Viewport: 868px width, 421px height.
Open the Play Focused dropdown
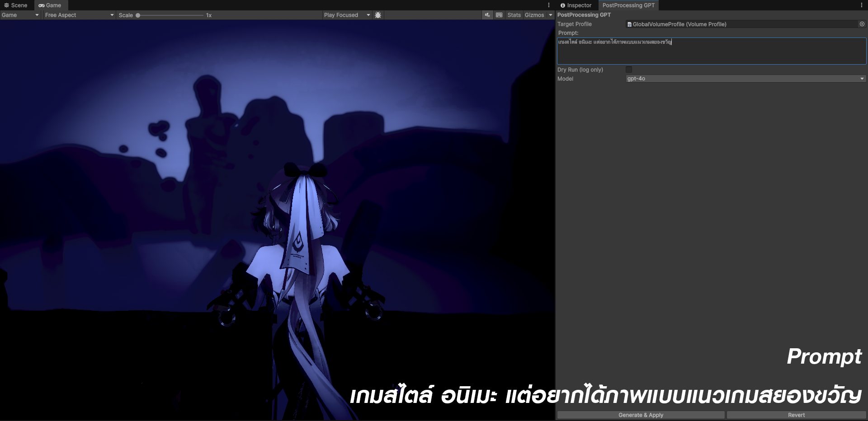point(347,15)
